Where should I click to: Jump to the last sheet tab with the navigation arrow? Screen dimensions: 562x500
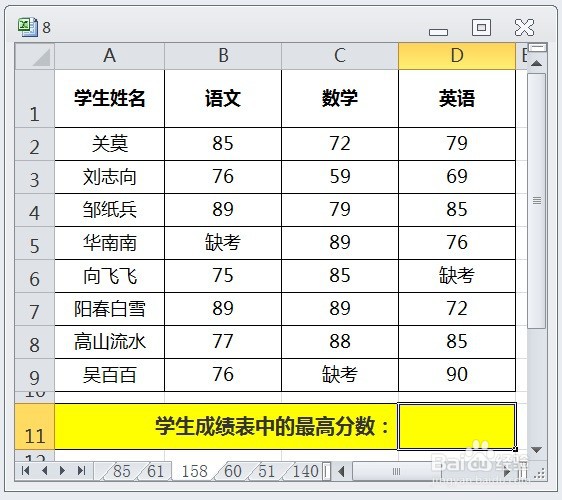(x=81, y=470)
